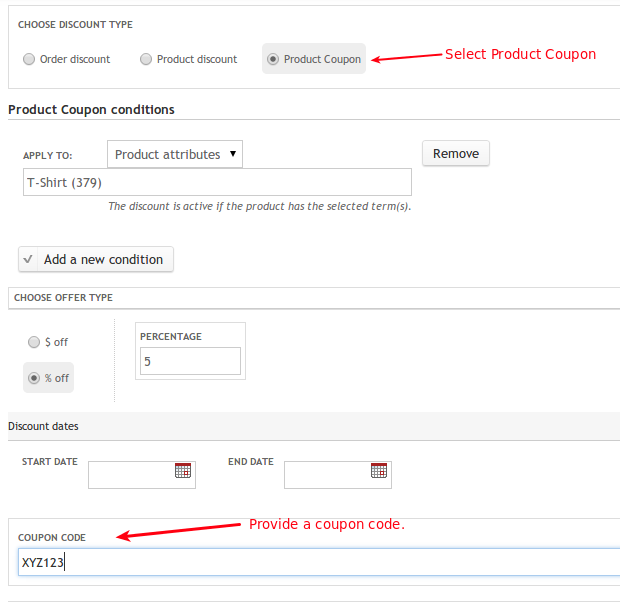Focus the Coupon Code field containing XYZ123

point(319,562)
